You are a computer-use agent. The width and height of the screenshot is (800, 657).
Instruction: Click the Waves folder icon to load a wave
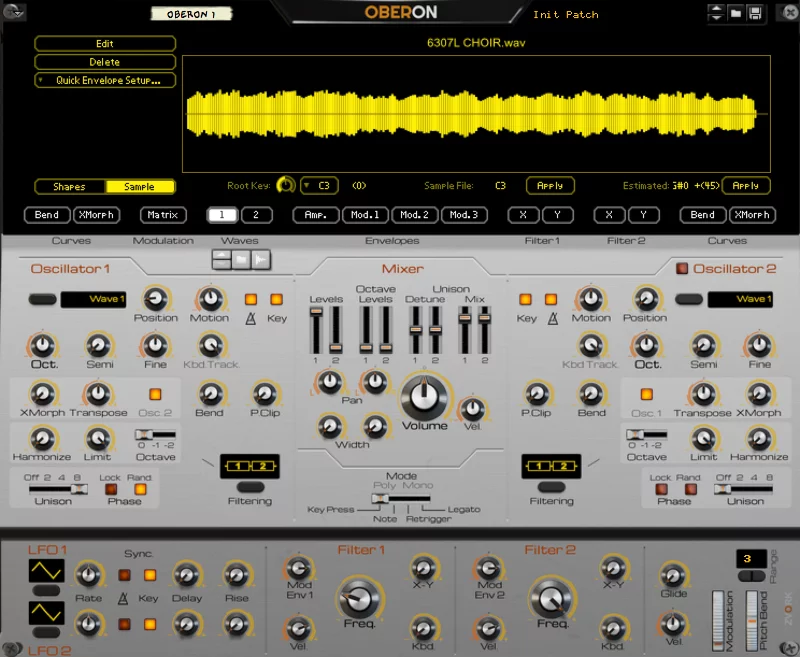coord(241,260)
